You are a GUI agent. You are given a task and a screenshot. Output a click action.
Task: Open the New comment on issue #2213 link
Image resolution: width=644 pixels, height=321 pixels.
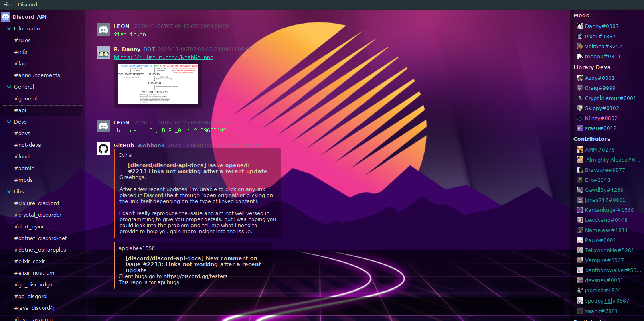click(x=193, y=264)
